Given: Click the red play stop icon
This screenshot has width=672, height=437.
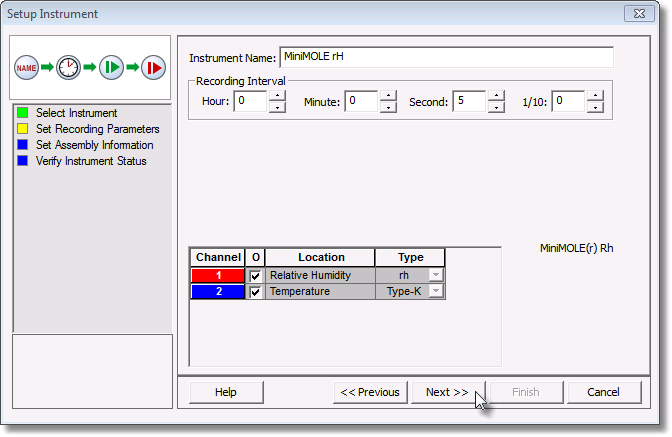Looking at the screenshot, I should pyautogui.click(x=153, y=68).
